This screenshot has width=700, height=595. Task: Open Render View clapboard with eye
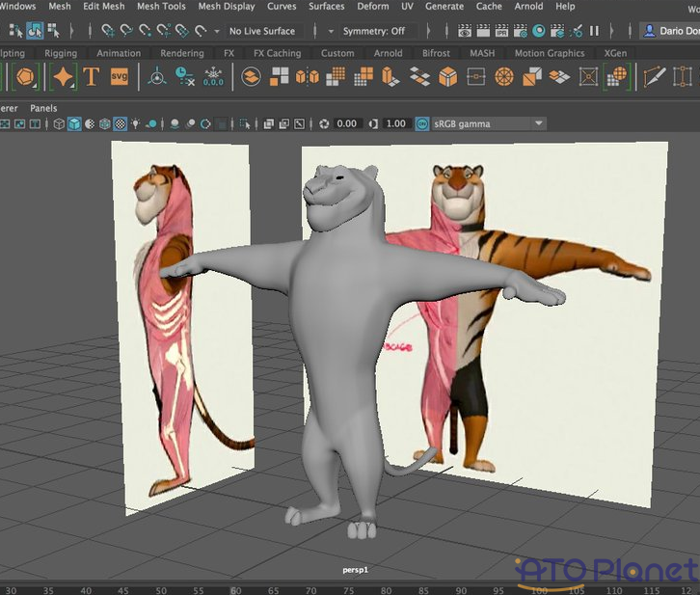(465, 31)
